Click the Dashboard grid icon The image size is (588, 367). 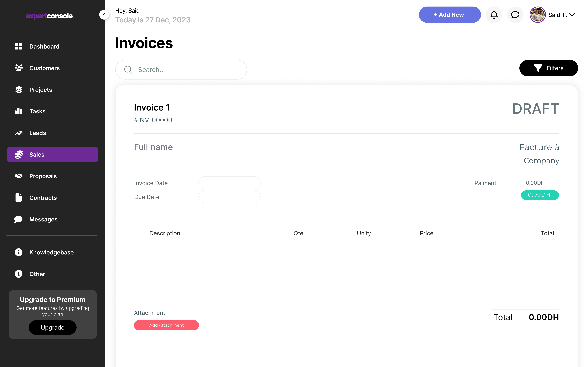point(18,46)
